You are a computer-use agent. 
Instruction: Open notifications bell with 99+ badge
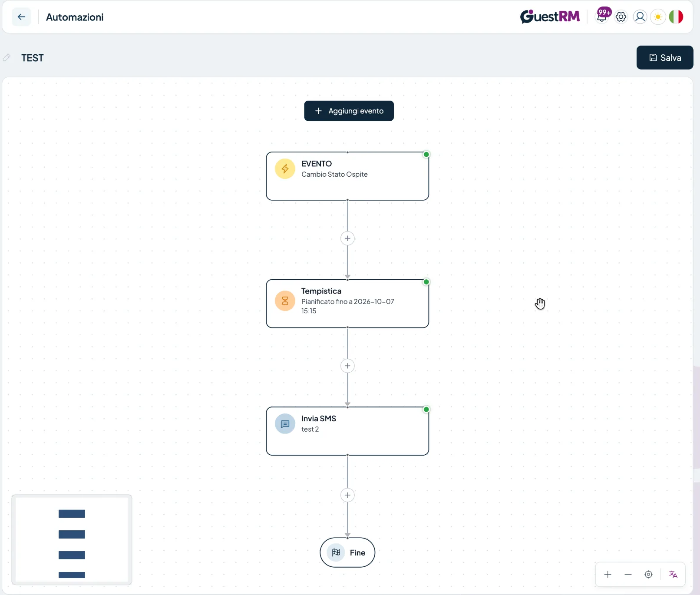pyautogui.click(x=602, y=16)
